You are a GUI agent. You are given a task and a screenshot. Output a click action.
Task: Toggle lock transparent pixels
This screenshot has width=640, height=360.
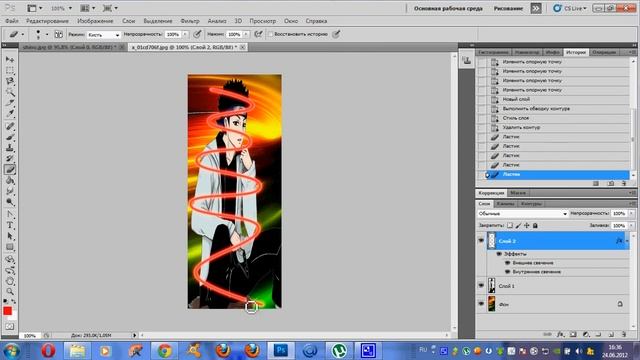pos(510,225)
